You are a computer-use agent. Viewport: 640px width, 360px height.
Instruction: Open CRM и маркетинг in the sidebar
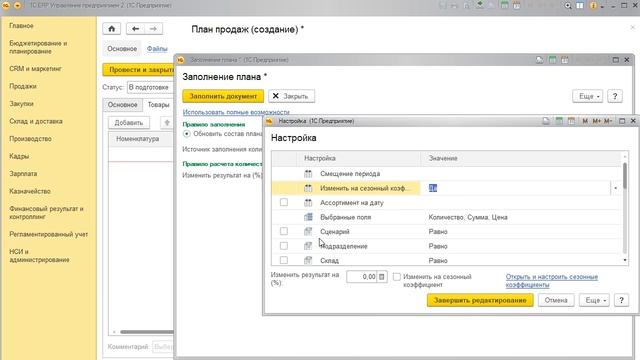pos(36,69)
